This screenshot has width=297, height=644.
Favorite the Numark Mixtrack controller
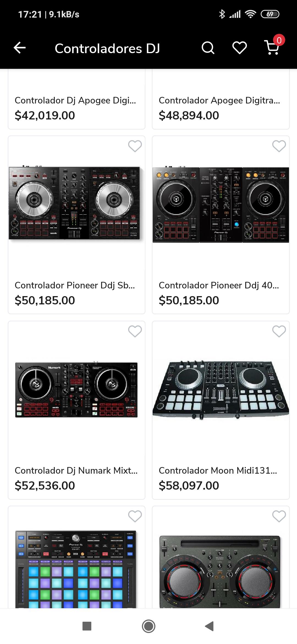[x=135, y=331]
